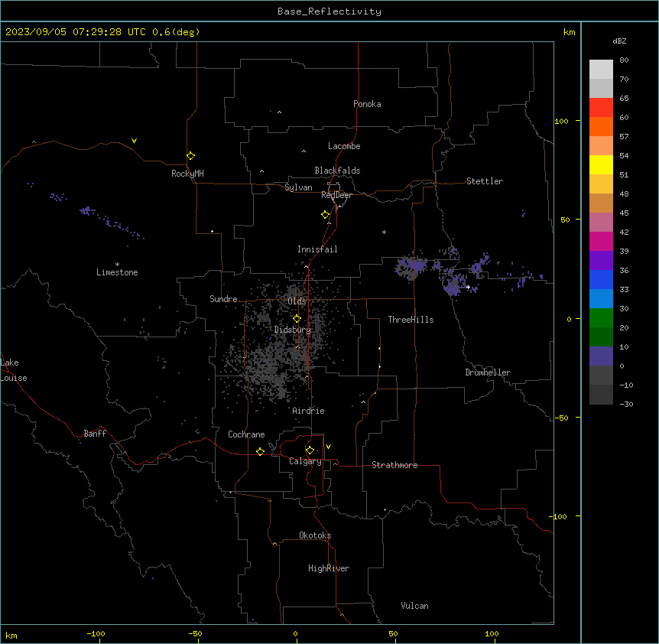659x644 pixels.
Task: Select the yellow 51-54 dBZ swatch
Action: click(601, 164)
